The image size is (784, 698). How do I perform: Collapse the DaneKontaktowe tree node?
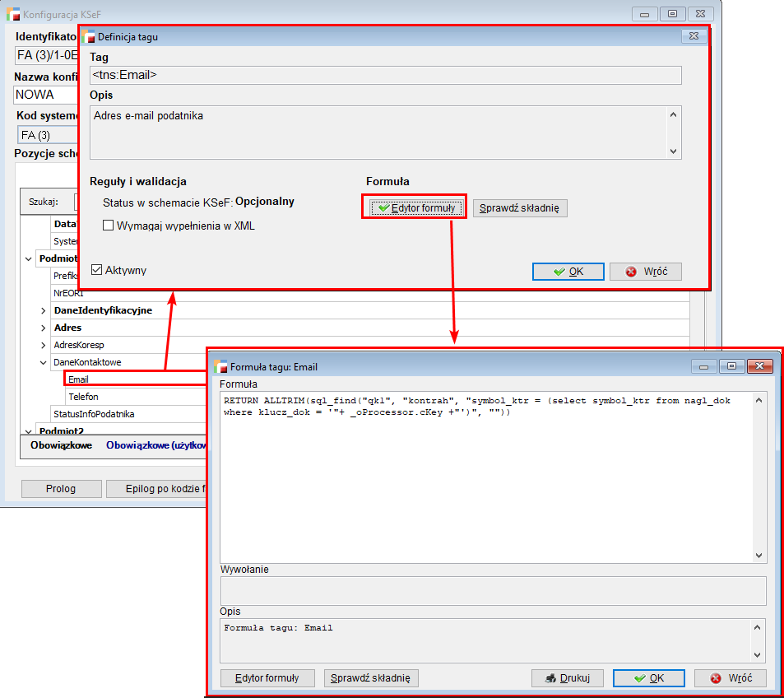(44, 362)
